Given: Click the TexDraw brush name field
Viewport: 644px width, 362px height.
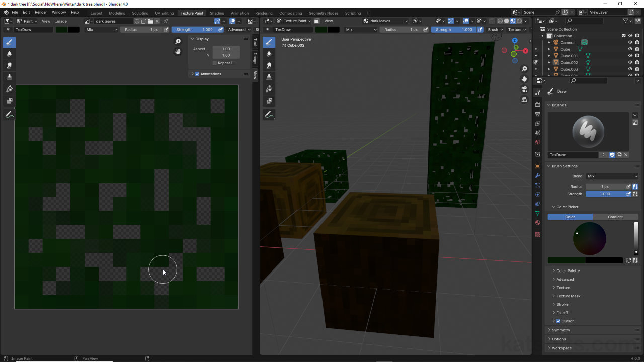Looking at the screenshot, I should pos(573,155).
